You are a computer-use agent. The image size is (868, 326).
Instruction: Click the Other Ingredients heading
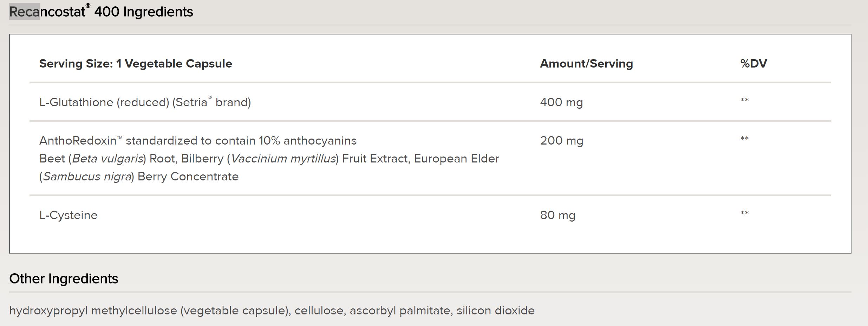click(x=64, y=279)
